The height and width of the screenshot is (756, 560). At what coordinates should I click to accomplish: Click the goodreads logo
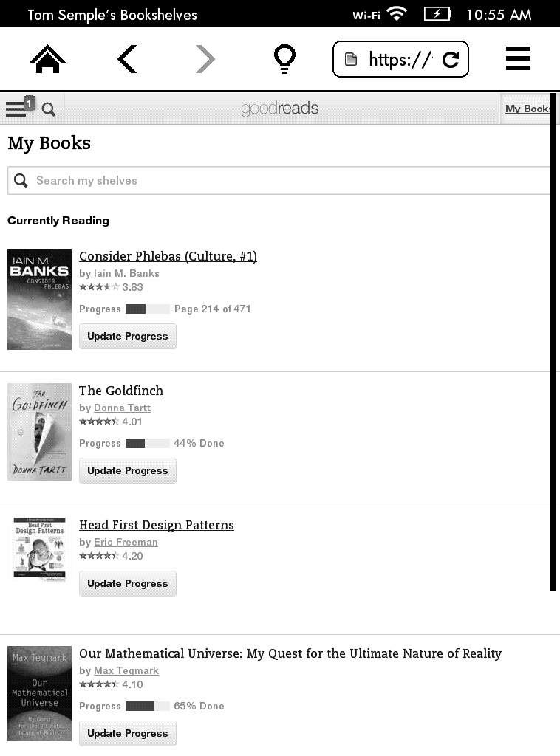[279, 109]
